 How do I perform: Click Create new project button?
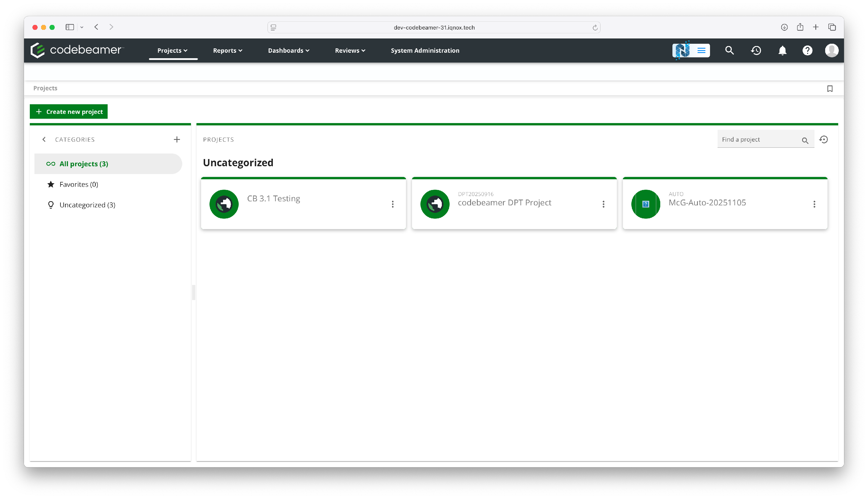pyautogui.click(x=69, y=112)
